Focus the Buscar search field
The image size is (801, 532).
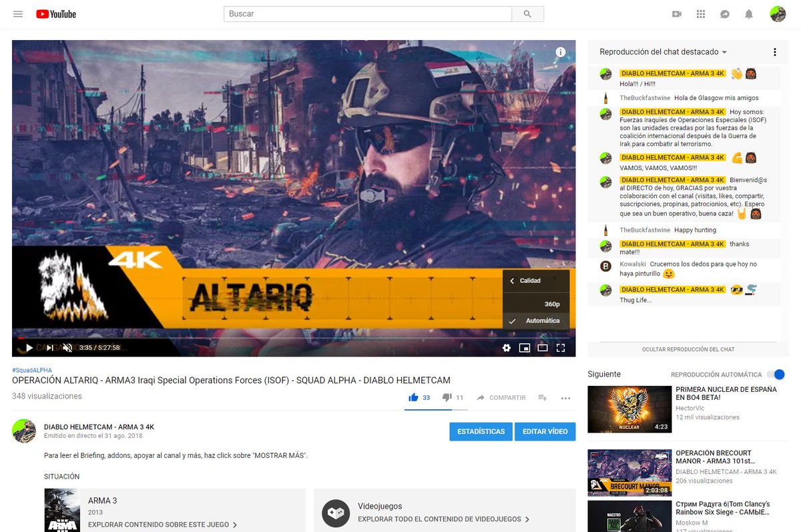368,14
